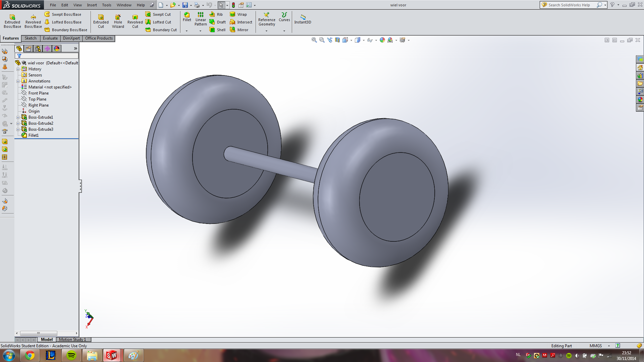Switch to the Sketch tab
Screen dimensions: 644x362
31,38
